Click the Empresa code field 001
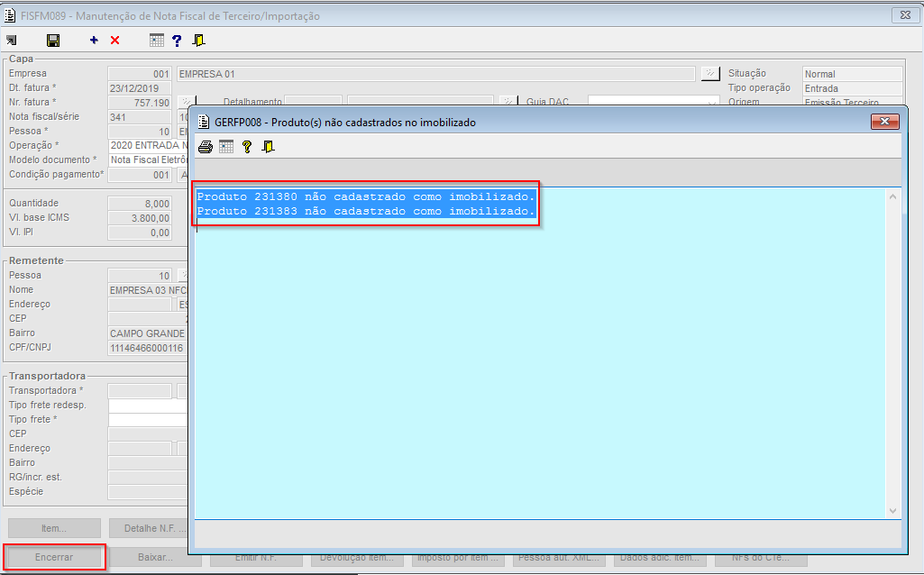The height and width of the screenshot is (575, 924). (140, 74)
